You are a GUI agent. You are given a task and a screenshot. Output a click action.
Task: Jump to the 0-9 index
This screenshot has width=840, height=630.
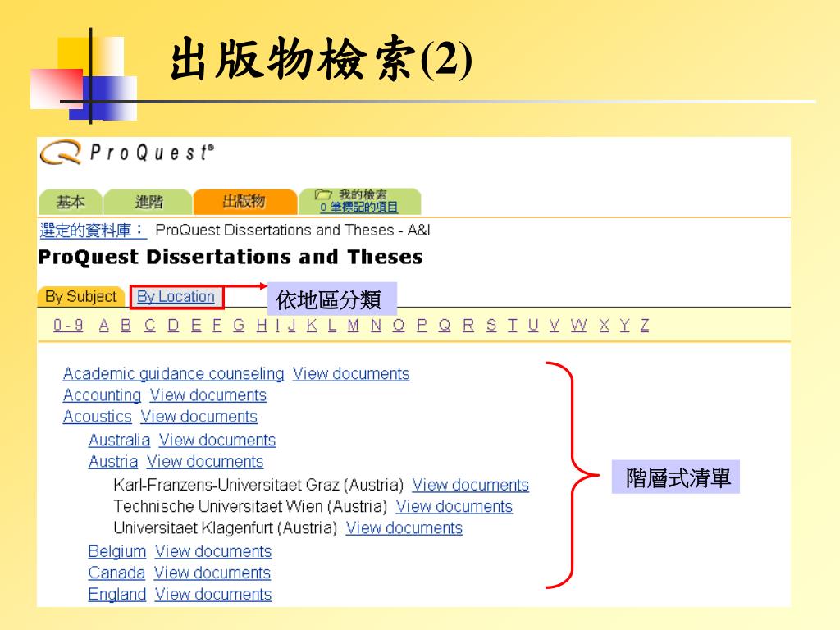[x=68, y=325]
